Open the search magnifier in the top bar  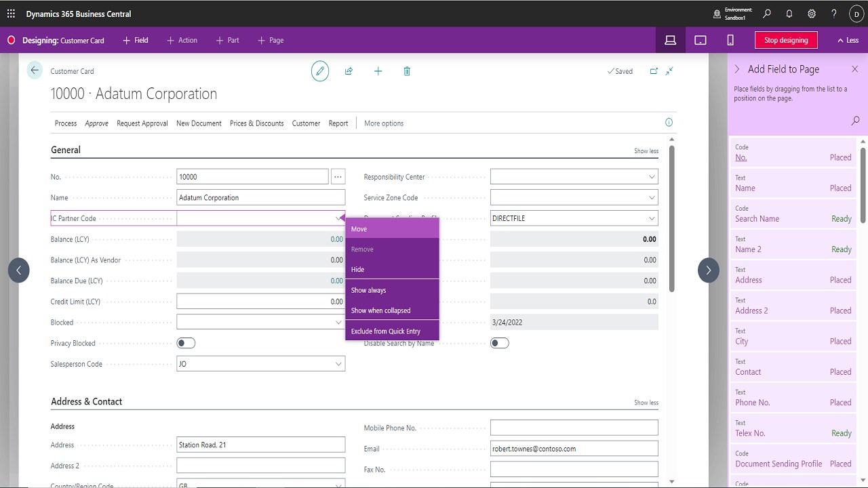point(767,14)
